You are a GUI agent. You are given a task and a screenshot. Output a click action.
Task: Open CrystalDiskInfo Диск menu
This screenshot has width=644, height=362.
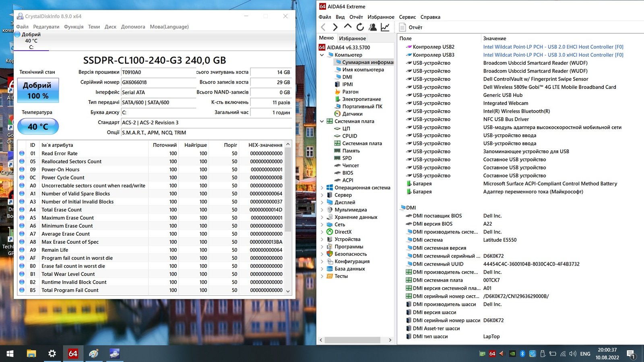[110, 27]
